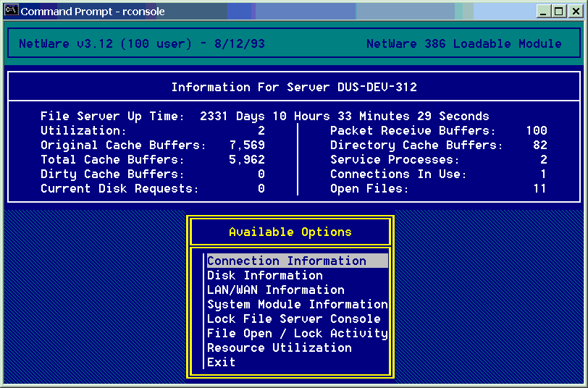Click Dirty Cache Buffers value 0
This screenshot has height=388, width=588.
261,174
